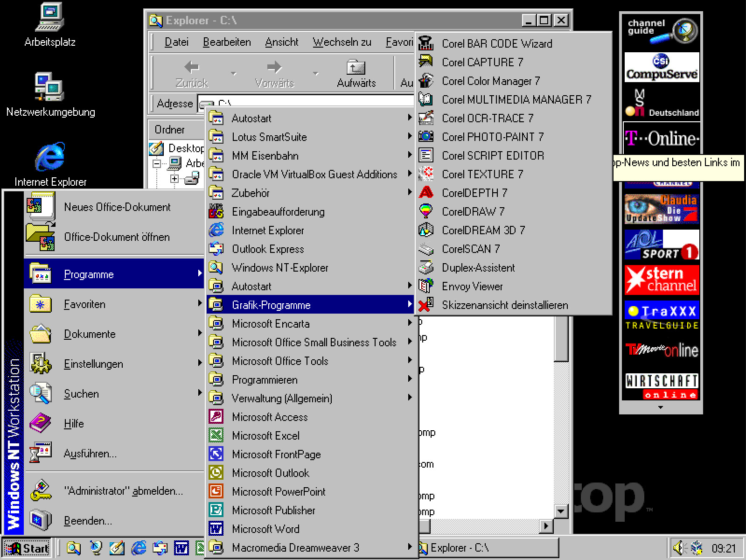Viewport: 746px width, 560px height.
Task: Open Suchen in the Start menu
Action: pos(114,394)
